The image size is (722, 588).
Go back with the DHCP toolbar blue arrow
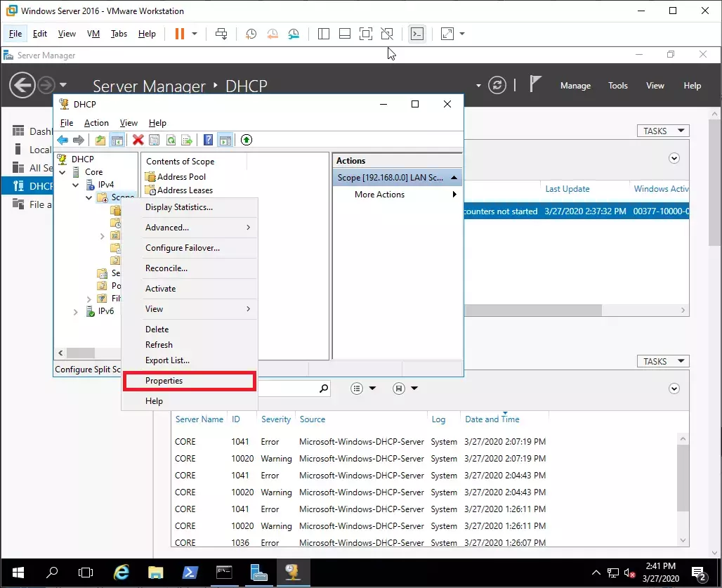(x=63, y=140)
